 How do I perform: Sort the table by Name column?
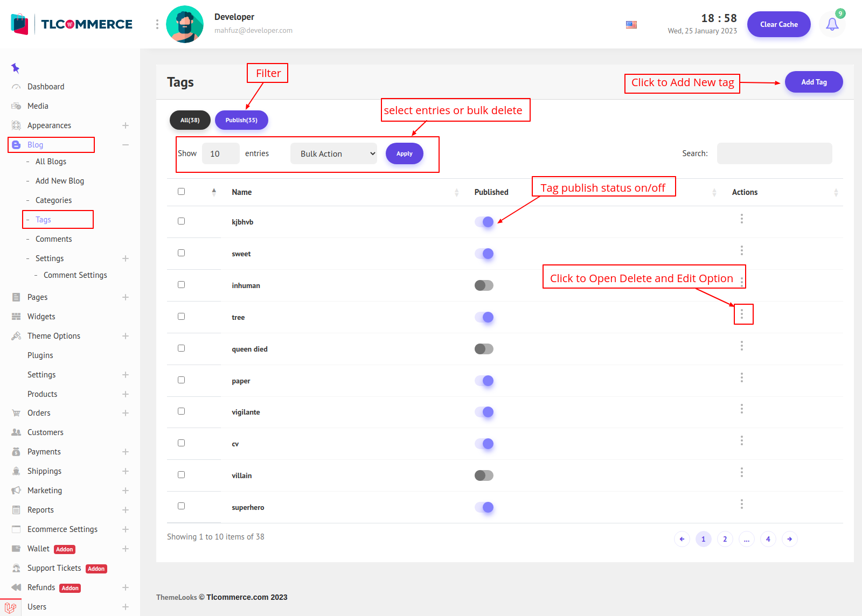pos(242,192)
